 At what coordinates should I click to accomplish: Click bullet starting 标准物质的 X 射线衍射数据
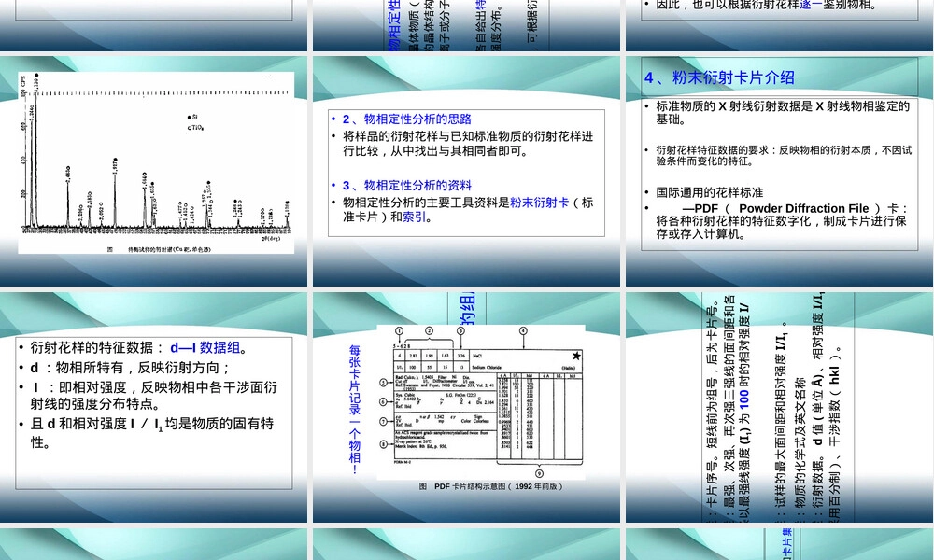coord(783,113)
